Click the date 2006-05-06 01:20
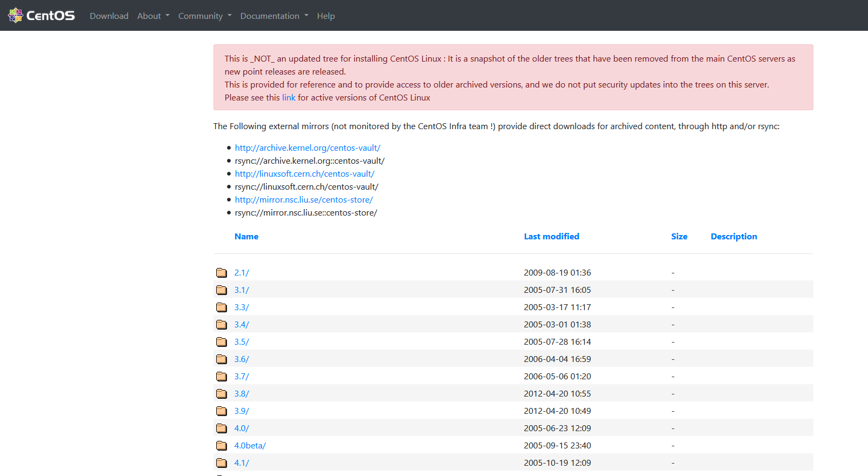 click(x=557, y=376)
